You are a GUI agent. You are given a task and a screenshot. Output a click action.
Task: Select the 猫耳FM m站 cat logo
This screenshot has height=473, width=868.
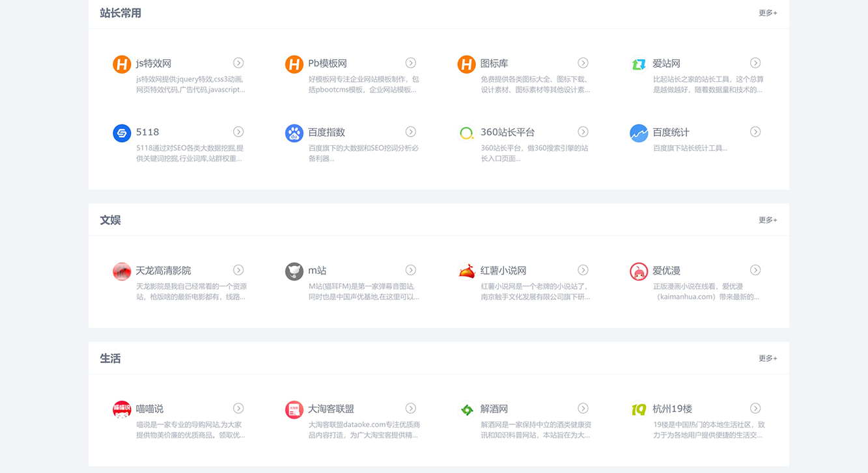click(294, 270)
